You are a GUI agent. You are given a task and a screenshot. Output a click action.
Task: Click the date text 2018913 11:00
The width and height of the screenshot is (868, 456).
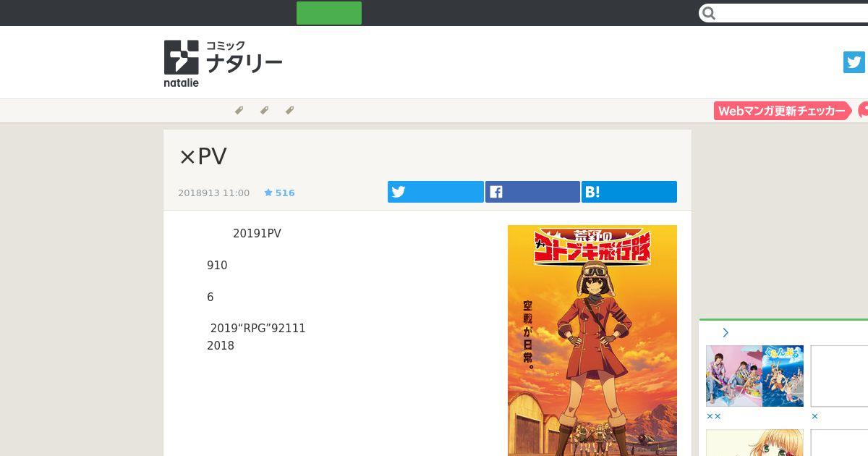click(213, 193)
